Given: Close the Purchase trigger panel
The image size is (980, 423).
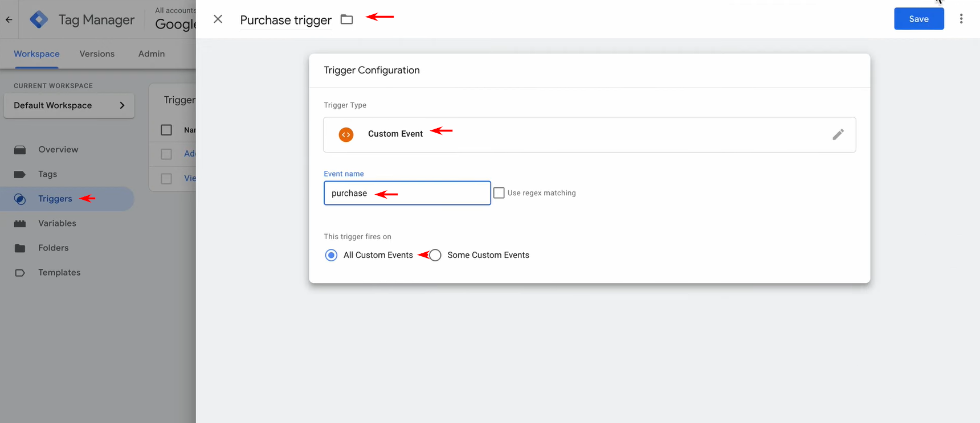Looking at the screenshot, I should tap(218, 19).
